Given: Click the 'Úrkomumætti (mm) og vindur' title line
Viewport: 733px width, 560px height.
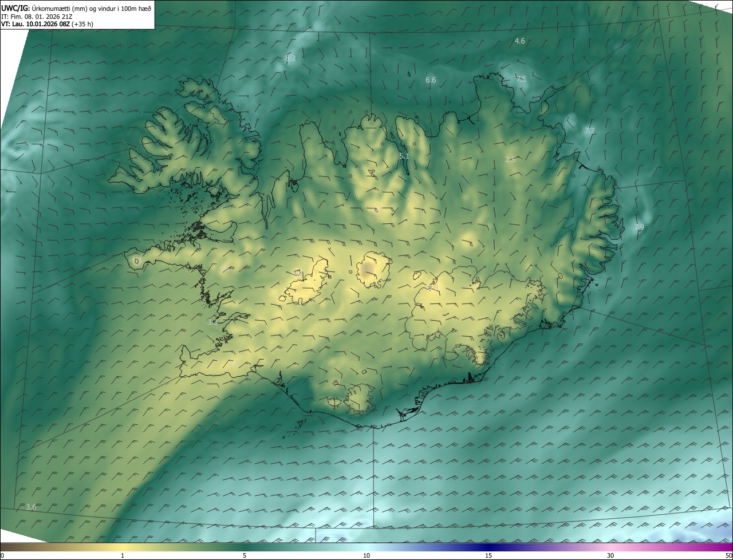Looking at the screenshot, I should click(76, 8).
